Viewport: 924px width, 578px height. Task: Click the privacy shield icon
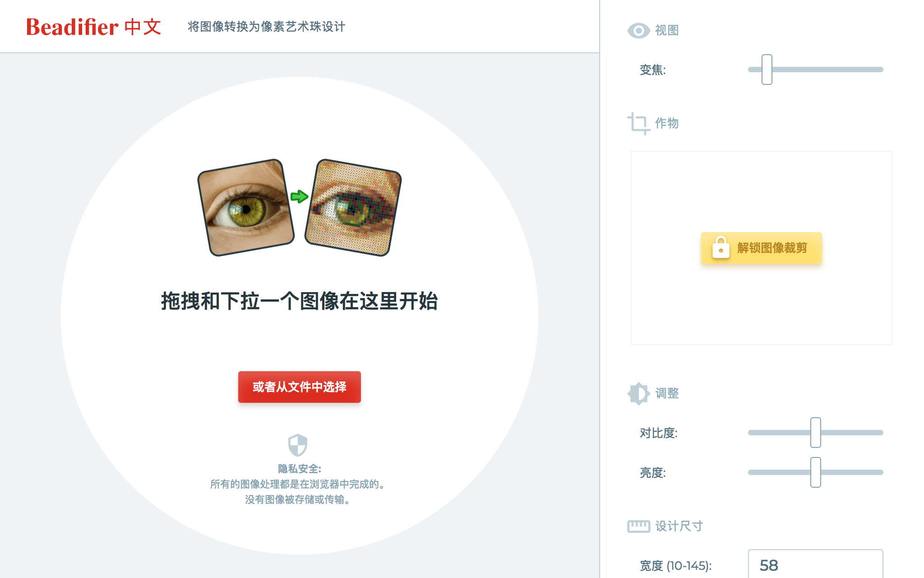pos(298,445)
